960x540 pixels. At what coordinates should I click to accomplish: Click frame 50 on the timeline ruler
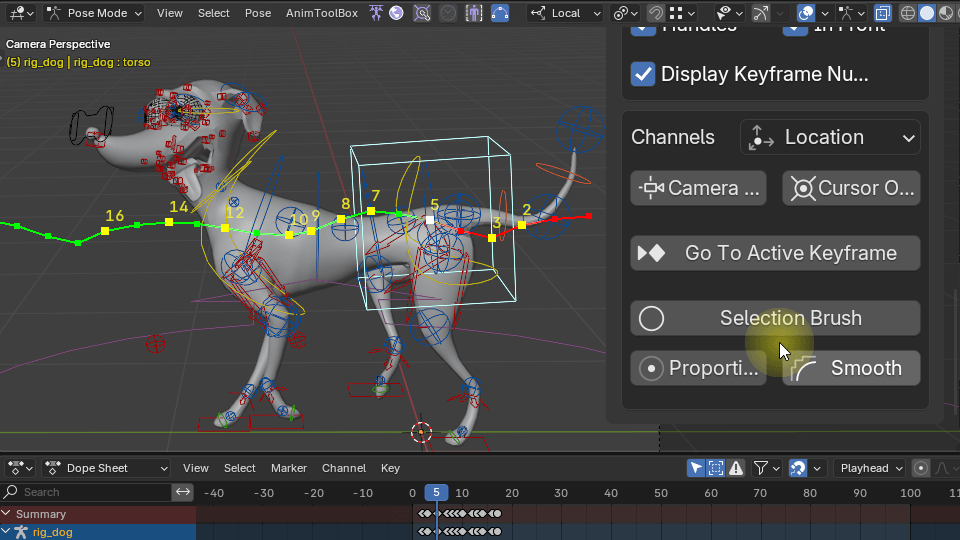pos(660,493)
